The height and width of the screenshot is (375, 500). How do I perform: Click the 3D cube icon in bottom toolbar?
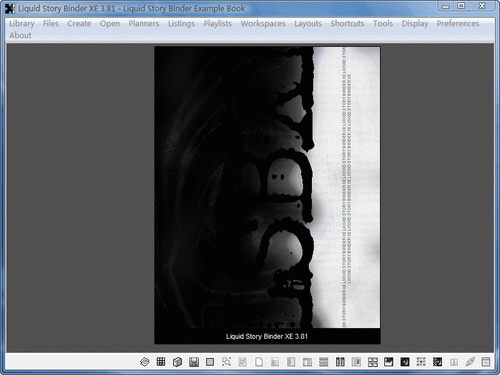pos(177,362)
